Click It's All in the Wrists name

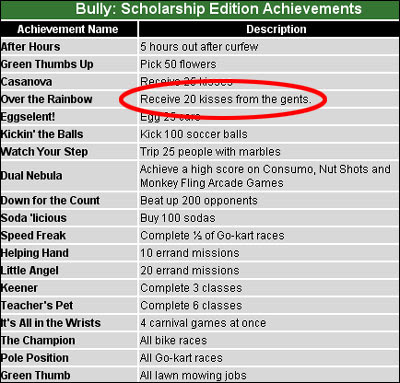click(x=51, y=323)
